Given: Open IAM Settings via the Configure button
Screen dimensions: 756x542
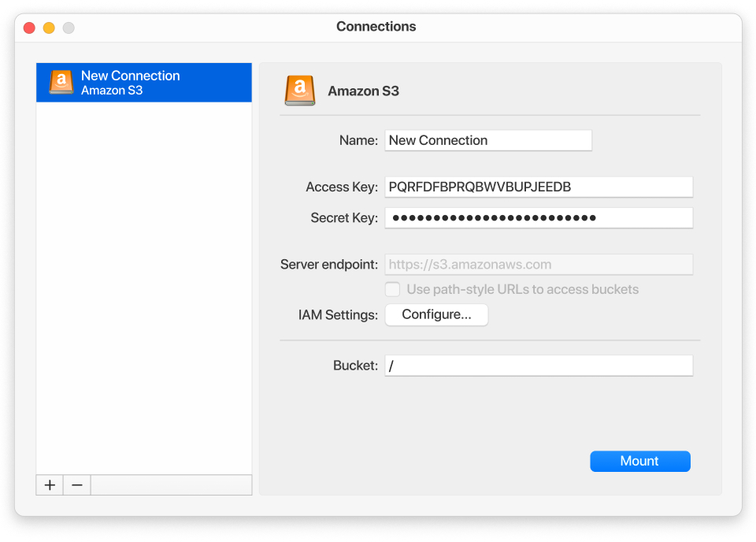Looking at the screenshot, I should point(436,314).
